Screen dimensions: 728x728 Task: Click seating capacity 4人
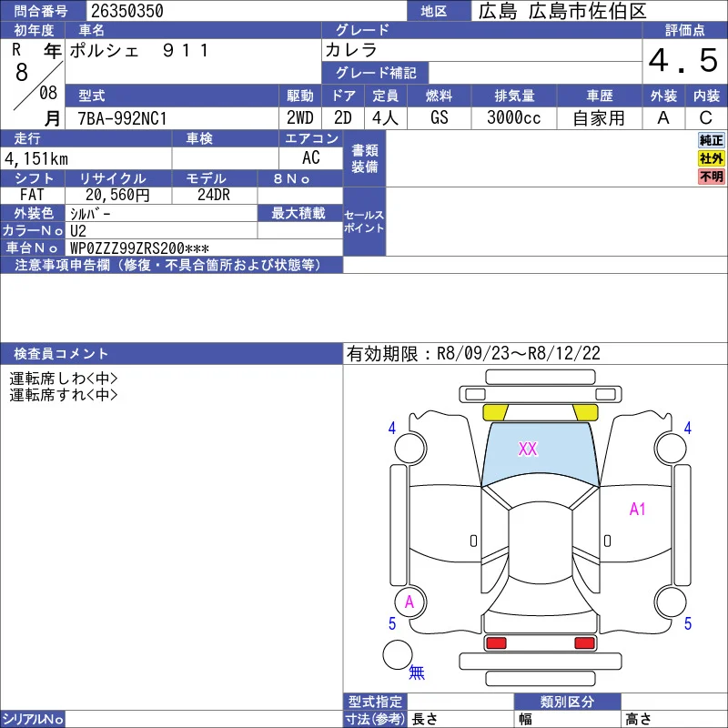pyautogui.click(x=385, y=118)
